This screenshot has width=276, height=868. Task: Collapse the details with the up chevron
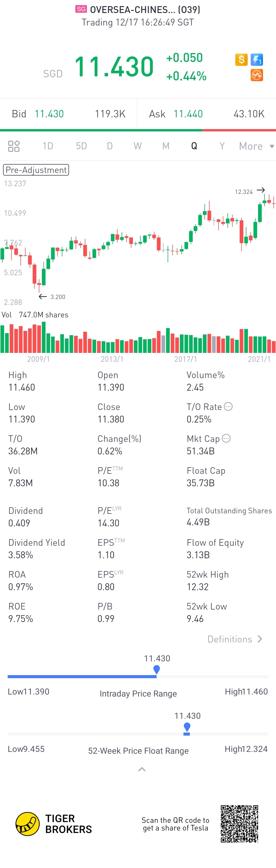142,769
